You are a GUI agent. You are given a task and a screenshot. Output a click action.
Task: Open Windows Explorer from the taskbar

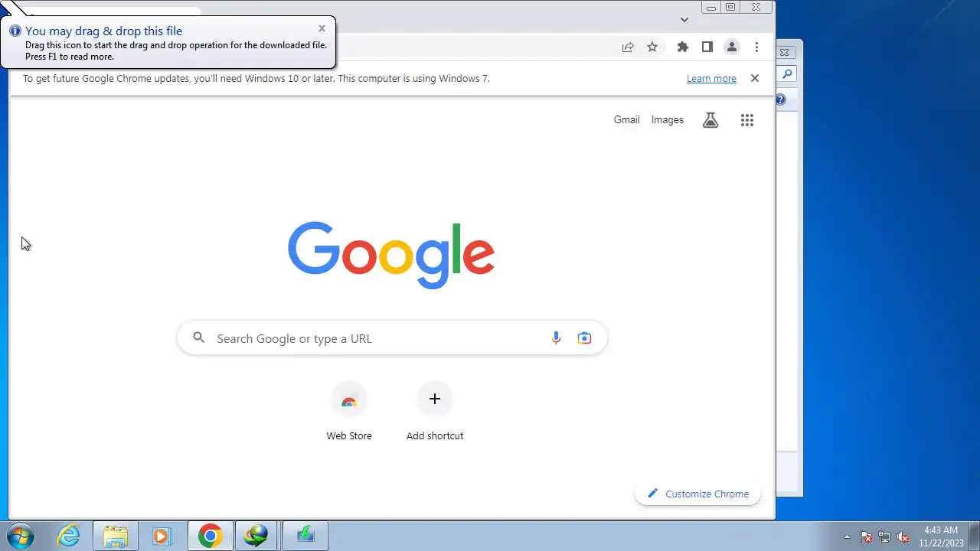coord(116,536)
